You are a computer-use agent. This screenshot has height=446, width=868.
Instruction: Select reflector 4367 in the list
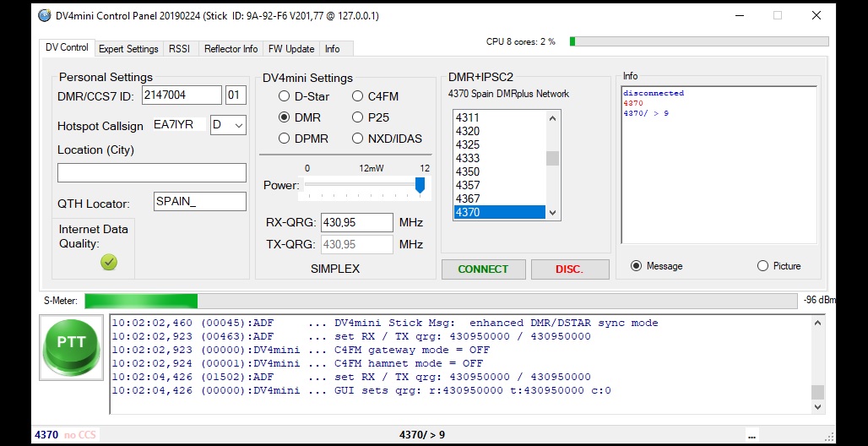[499, 199]
